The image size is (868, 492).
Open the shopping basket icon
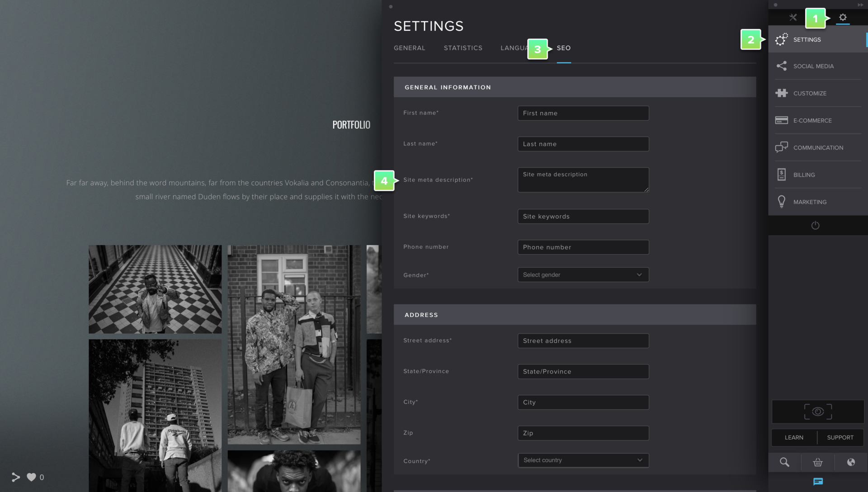point(818,462)
